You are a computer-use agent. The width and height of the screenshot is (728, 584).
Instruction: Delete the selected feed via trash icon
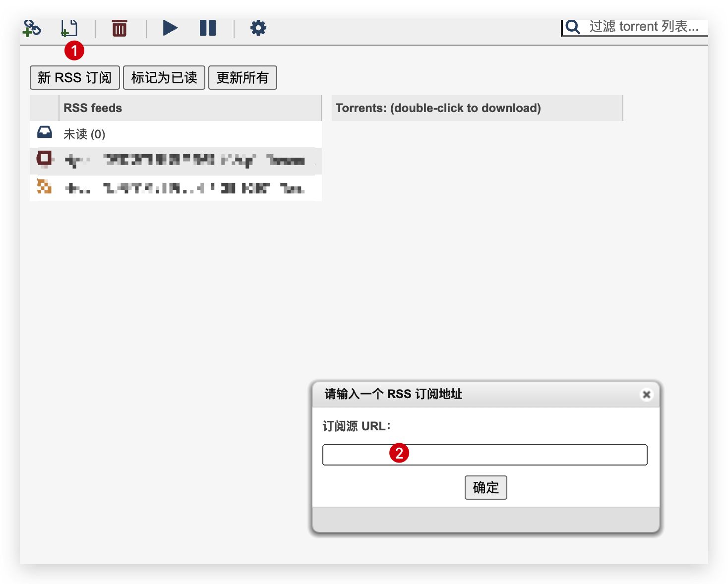[x=119, y=28]
